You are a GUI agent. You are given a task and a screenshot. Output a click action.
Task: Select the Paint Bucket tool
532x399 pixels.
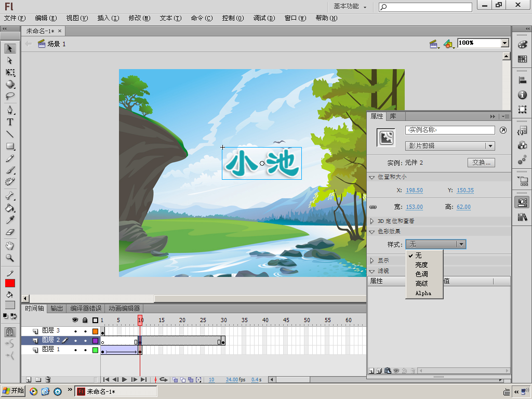click(x=10, y=208)
